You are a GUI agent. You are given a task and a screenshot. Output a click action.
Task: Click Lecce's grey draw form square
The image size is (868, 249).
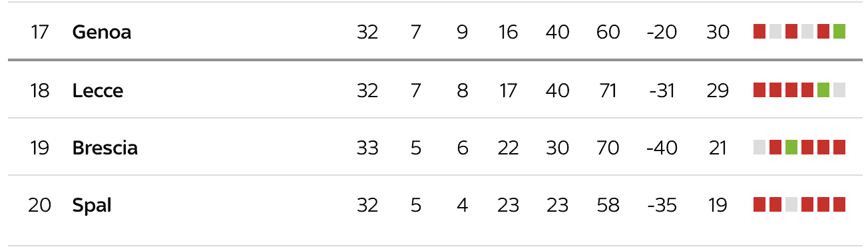[839, 90]
